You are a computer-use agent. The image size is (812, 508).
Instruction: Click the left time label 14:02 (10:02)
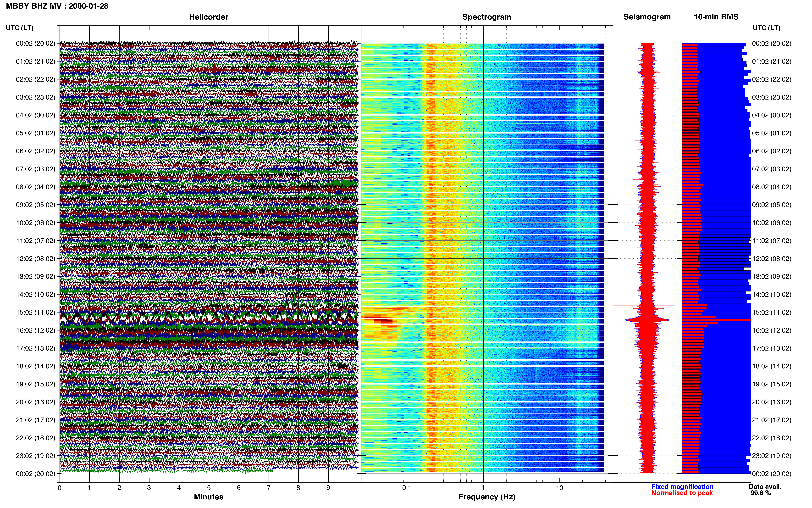coord(36,294)
